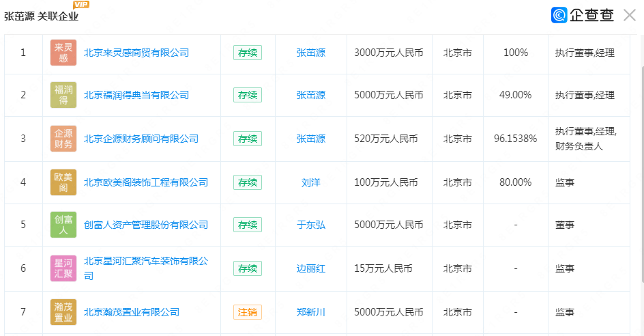Viewport: 644px width, 336px height.
Task: Open legal representative 刘洋 link
Action: click(311, 182)
